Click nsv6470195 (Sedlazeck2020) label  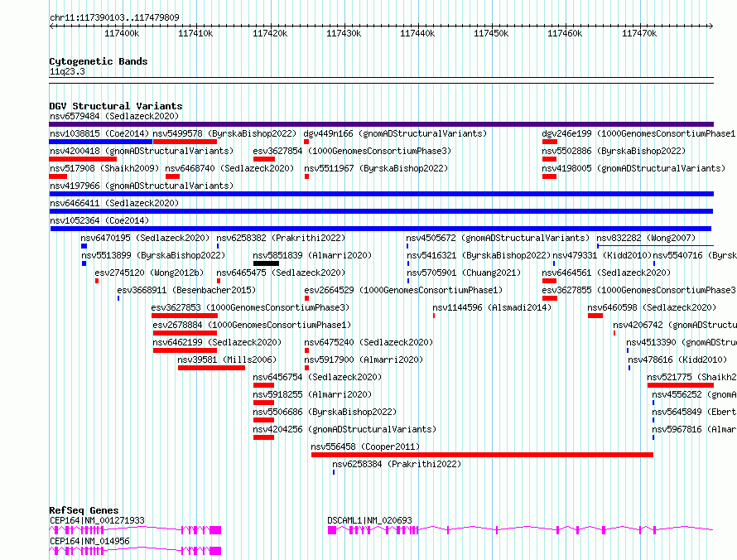click(145, 238)
